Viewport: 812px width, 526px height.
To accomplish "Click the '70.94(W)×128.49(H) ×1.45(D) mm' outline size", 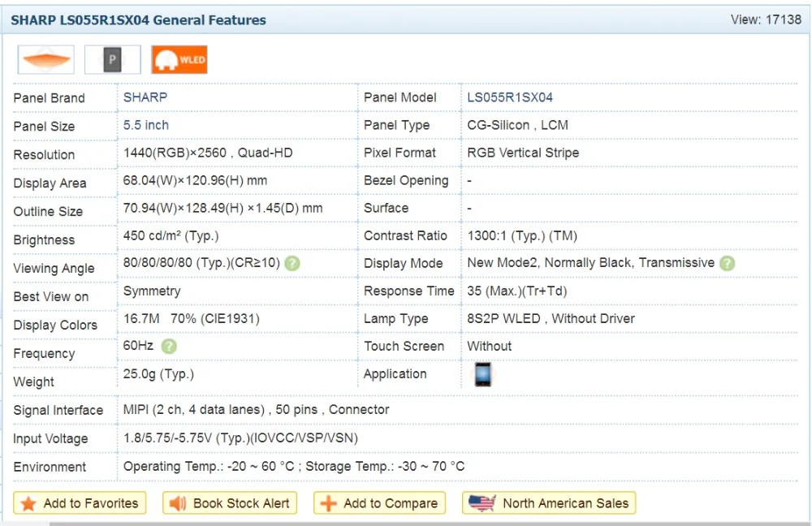I will (x=222, y=208).
